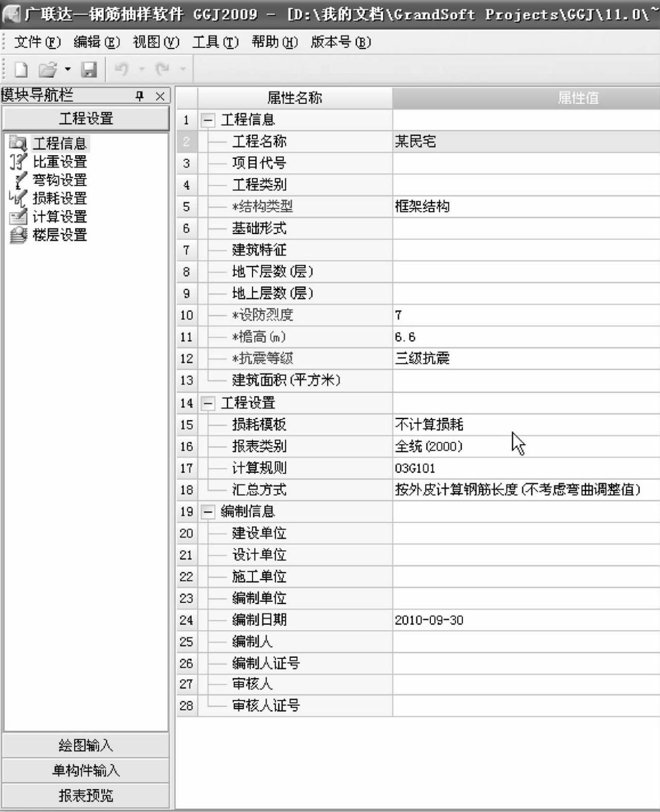This screenshot has height=812, width=660.
Task: Select 弯钩设置 text in navigation list
Action: click(x=60, y=180)
